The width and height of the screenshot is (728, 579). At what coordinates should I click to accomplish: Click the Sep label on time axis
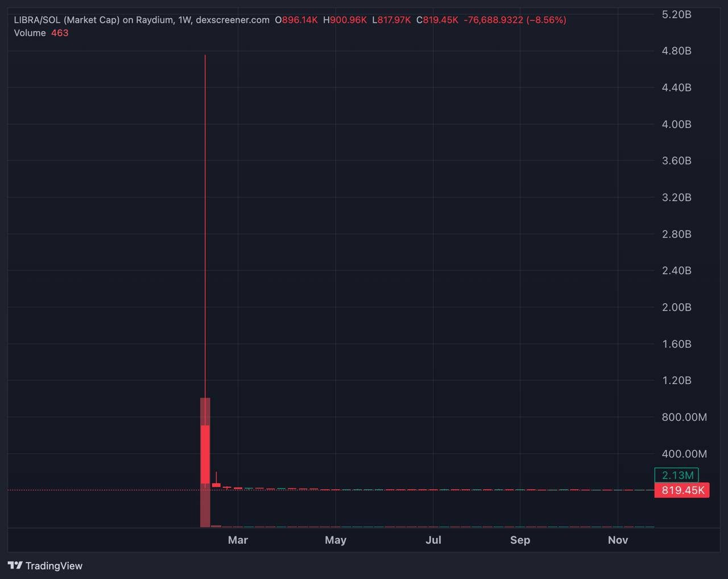[x=520, y=540]
